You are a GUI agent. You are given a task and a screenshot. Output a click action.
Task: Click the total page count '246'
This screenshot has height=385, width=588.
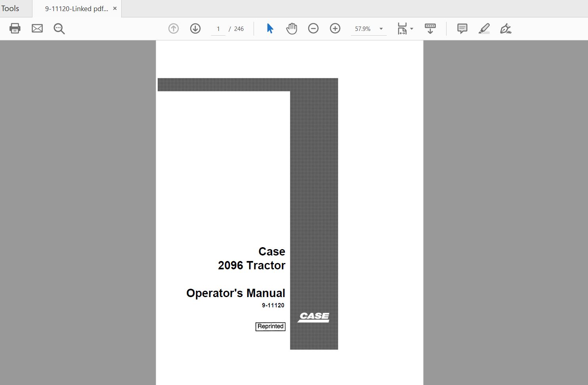(x=239, y=29)
